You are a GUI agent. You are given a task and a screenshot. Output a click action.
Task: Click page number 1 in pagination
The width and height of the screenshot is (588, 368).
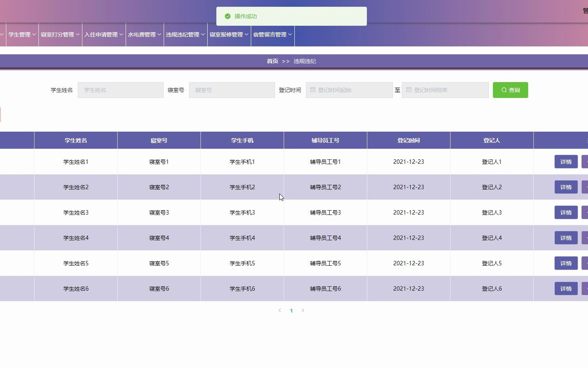point(291,310)
